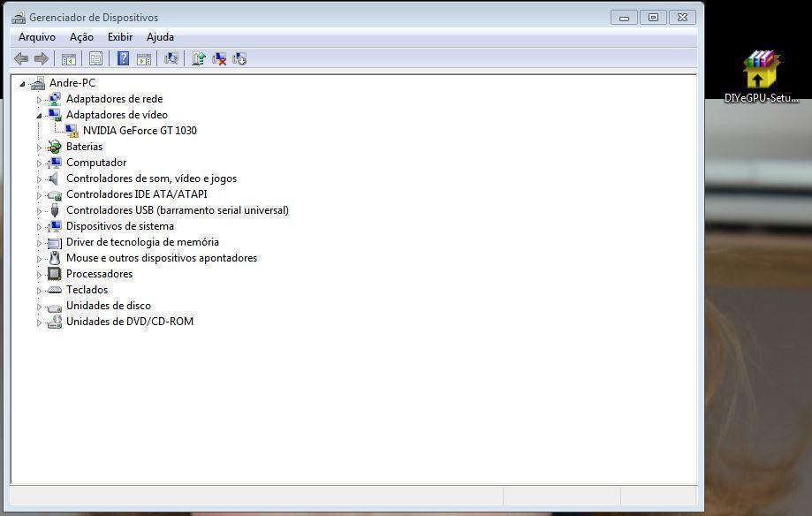Select the Controladores IDE ATA/ATAPI label
812x516 pixels.
coord(137,194)
